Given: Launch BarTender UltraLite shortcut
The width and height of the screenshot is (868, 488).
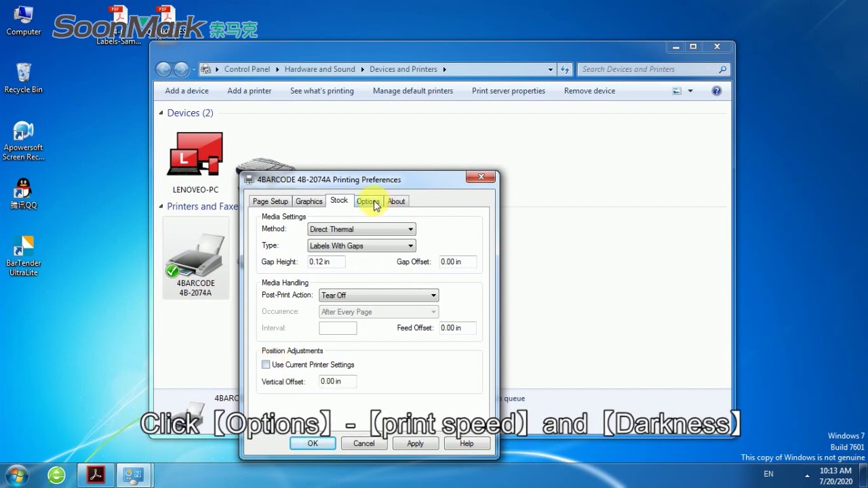Looking at the screenshot, I should 23,256.
